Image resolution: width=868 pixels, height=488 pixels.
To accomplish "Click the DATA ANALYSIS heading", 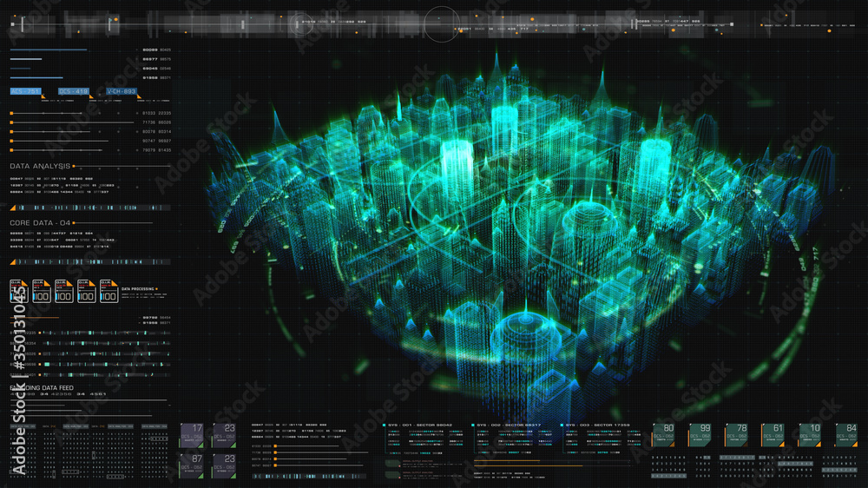I will tap(40, 166).
